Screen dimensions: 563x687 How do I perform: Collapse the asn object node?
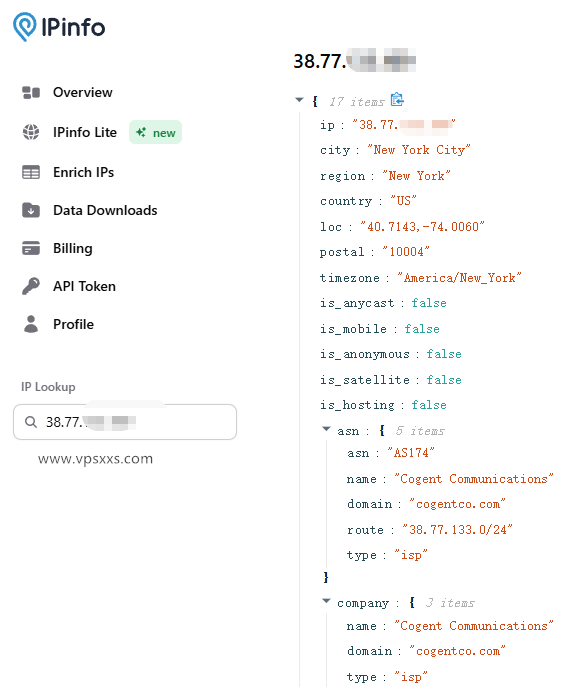point(326,429)
